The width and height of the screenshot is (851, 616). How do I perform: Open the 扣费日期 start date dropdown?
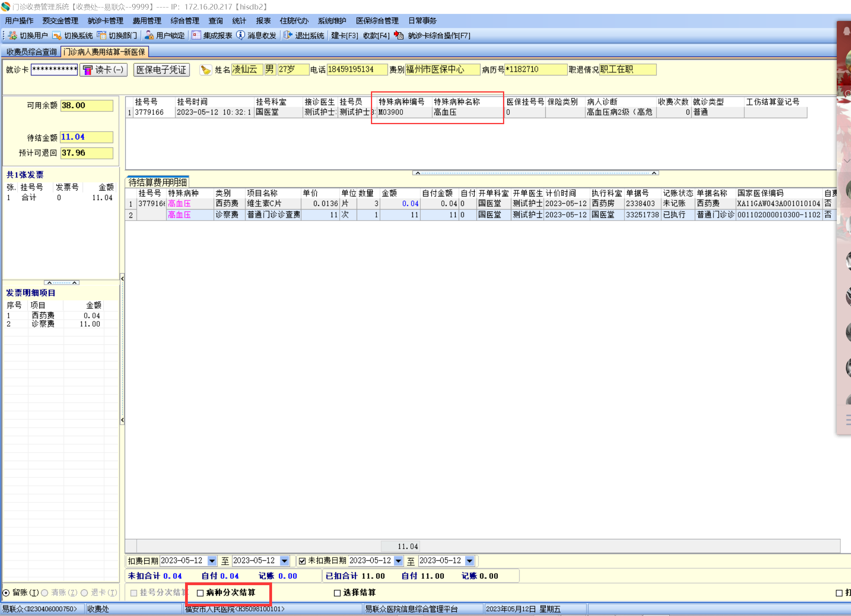(212, 561)
